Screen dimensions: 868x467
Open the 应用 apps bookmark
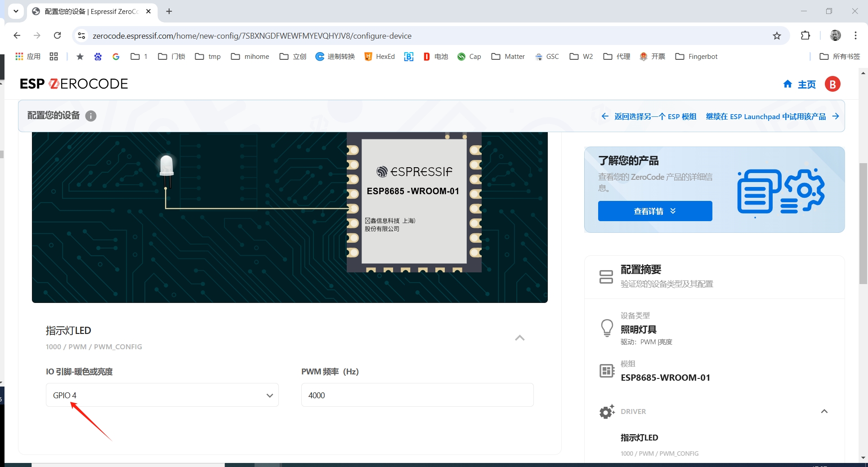(28, 56)
